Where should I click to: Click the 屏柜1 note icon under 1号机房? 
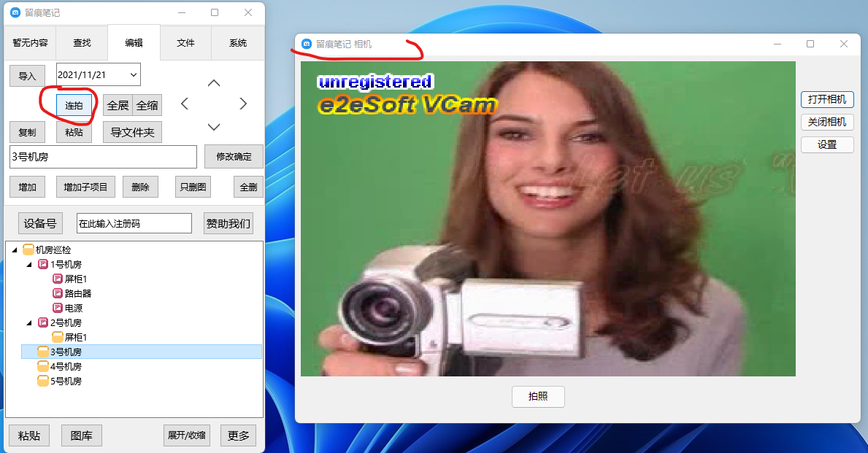click(x=58, y=278)
